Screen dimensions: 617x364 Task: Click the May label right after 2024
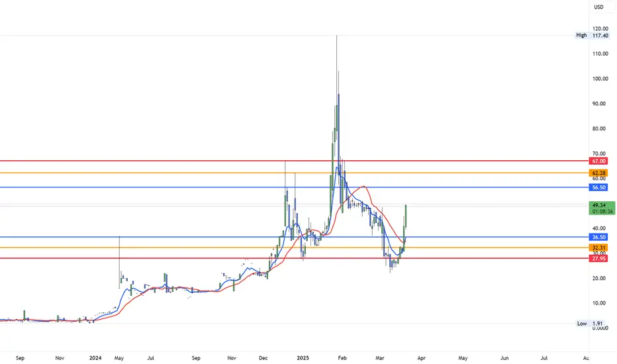point(119,358)
